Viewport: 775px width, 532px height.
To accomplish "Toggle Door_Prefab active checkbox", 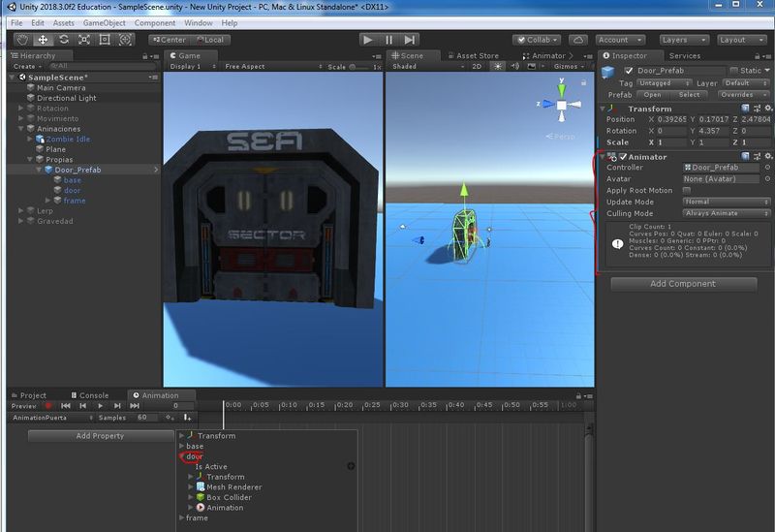I will (x=628, y=71).
